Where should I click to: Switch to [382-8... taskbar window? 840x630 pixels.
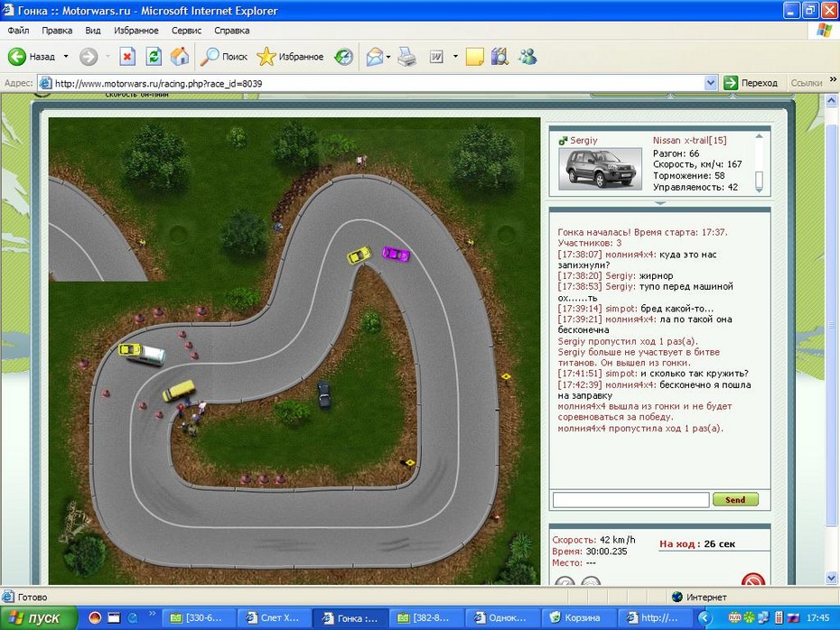[x=426, y=617]
